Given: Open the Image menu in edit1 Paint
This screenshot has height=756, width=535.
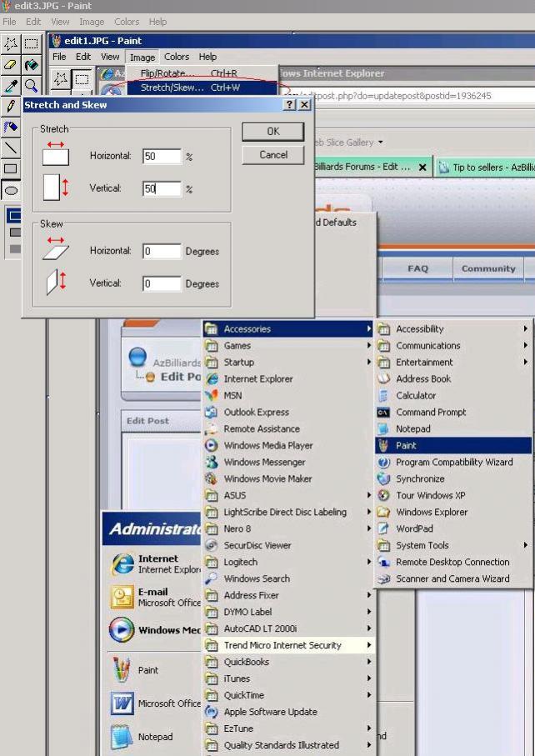Looking at the screenshot, I should click(142, 57).
